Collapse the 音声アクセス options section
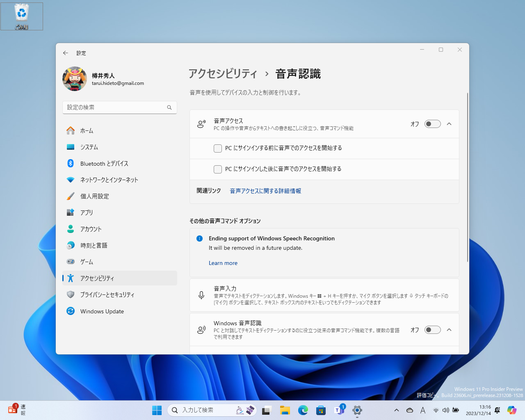The image size is (525, 420). point(449,123)
